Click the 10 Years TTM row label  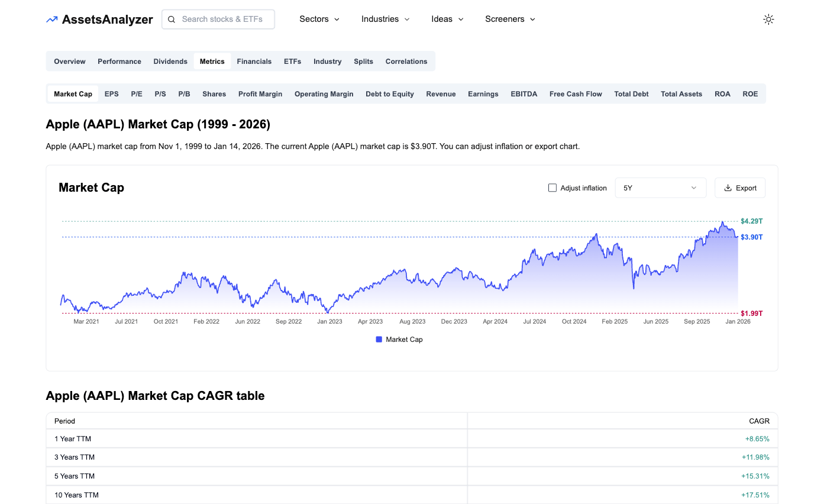76,495
